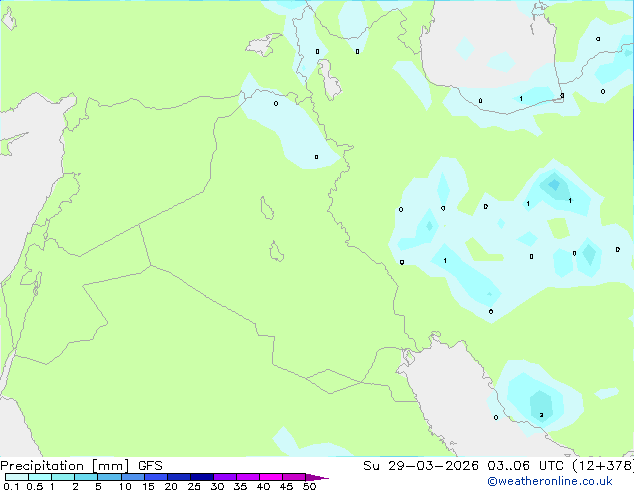Choose the 30–35 mm purple legend swatch
The height and width of the screenshot is (490, 634).
(x=225, y=477)
